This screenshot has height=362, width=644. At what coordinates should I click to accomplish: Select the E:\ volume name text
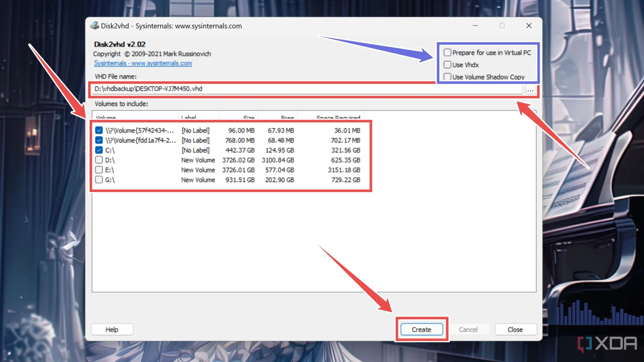110,170
